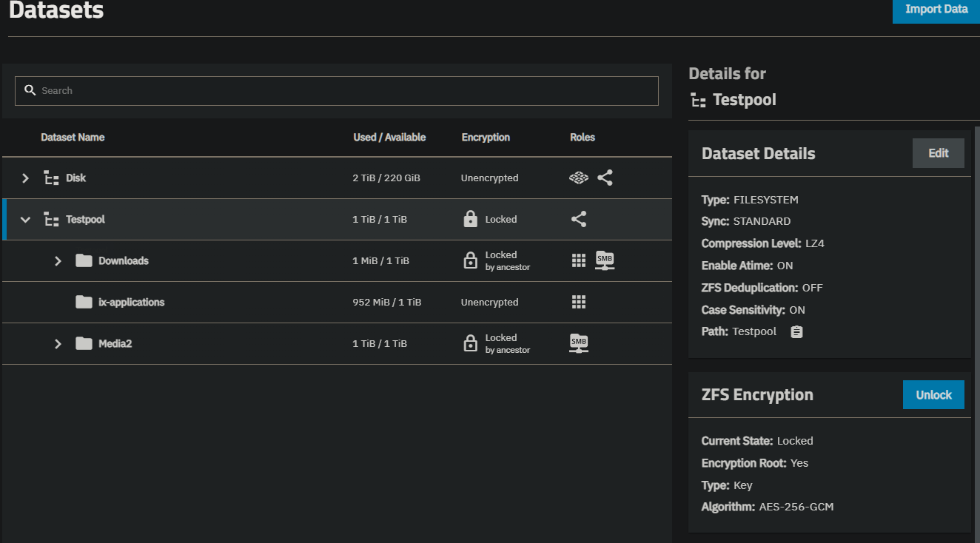The image size is (980, 543).
Task: Select the Media2 dataset name
Action: [x=115, y=344]
